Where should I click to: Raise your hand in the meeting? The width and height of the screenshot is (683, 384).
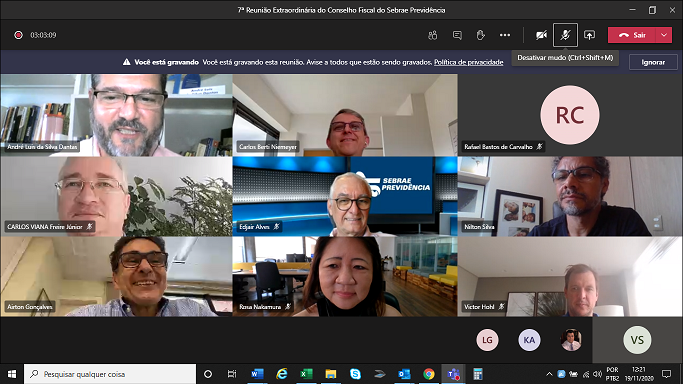click(480, 35)
